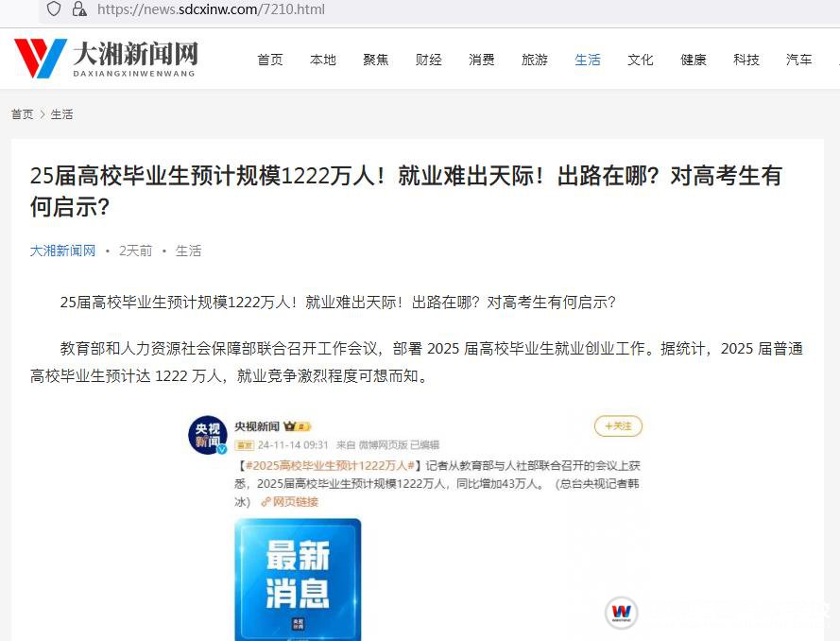Open the 本地 navigation item

click(323, 60)
